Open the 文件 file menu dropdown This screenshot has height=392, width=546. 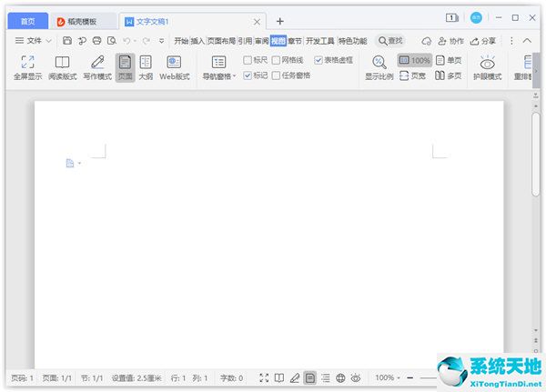pyautogui.click(x=34, y=41)
